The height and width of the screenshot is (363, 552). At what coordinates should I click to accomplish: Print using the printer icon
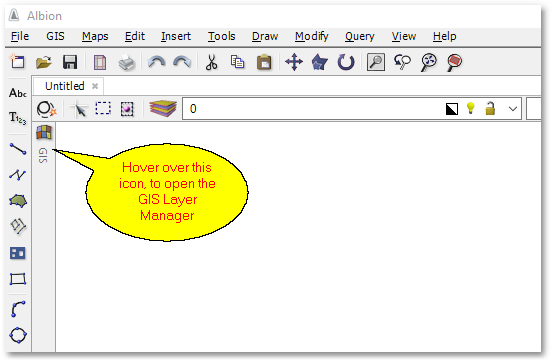126,63
